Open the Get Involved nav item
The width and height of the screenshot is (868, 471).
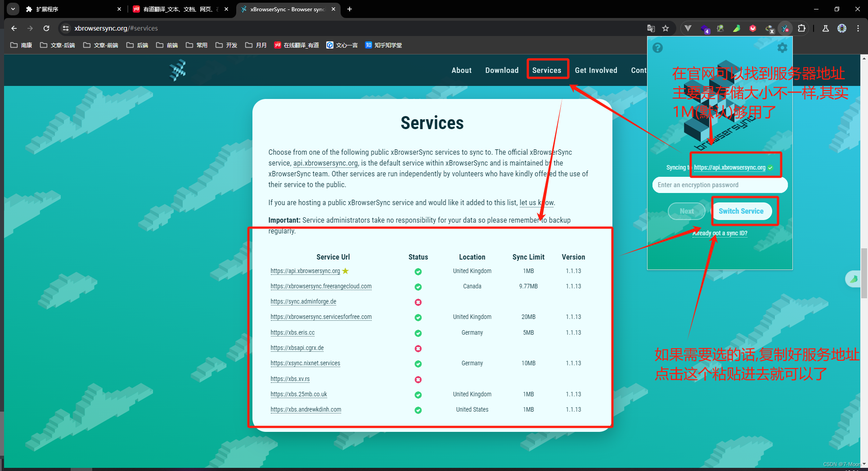596,70
